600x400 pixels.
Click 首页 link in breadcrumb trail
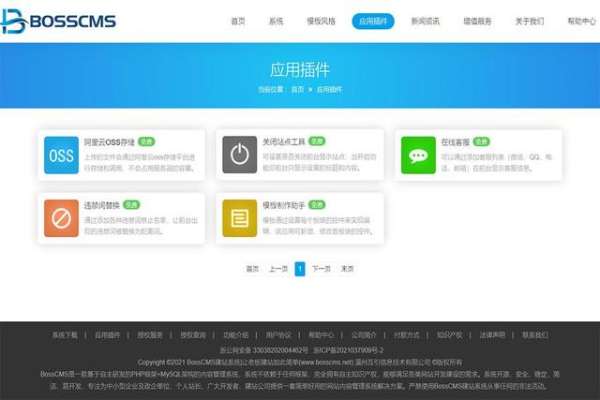click(x=297, y=89)
